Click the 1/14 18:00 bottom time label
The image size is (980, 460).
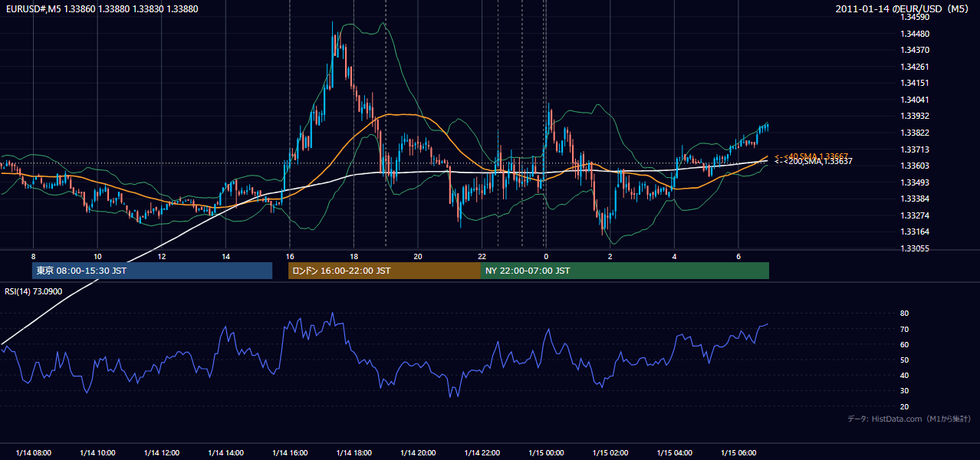pos(354,452)
